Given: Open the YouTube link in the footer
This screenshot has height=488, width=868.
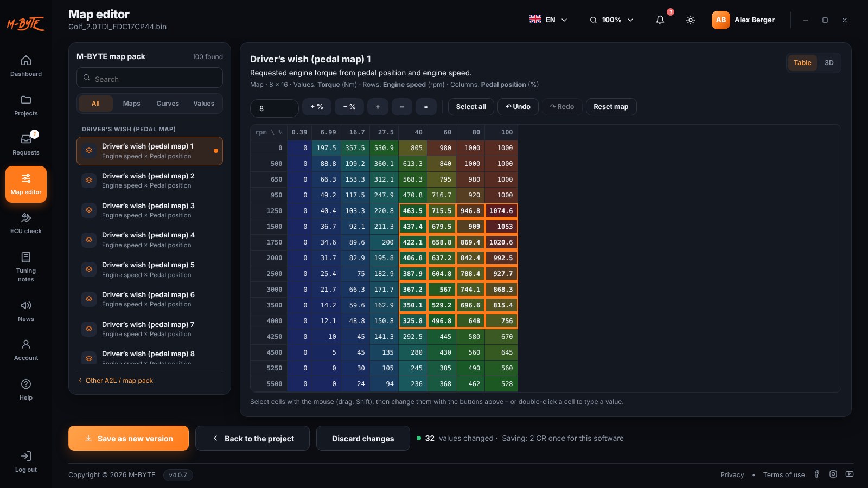Looking at the screenshot, I should 850,474.
